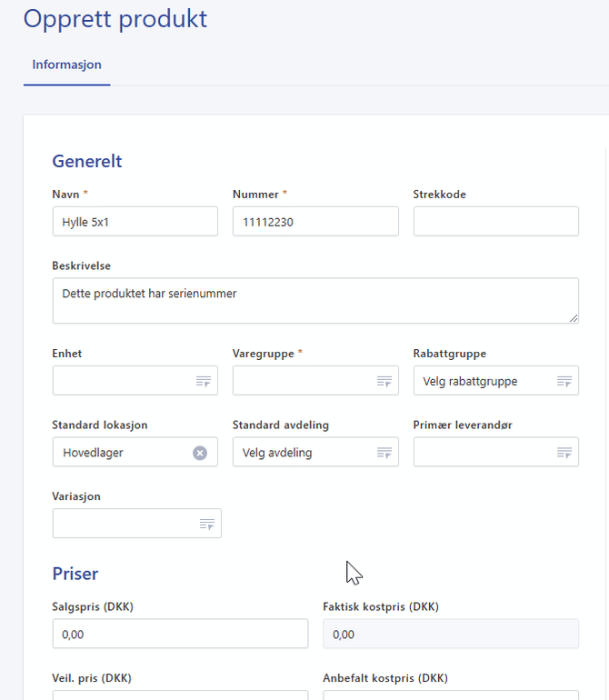The image size is (609, 700).
Task: Click the Rabattgruppe list icon
Action: coord(564,381)
